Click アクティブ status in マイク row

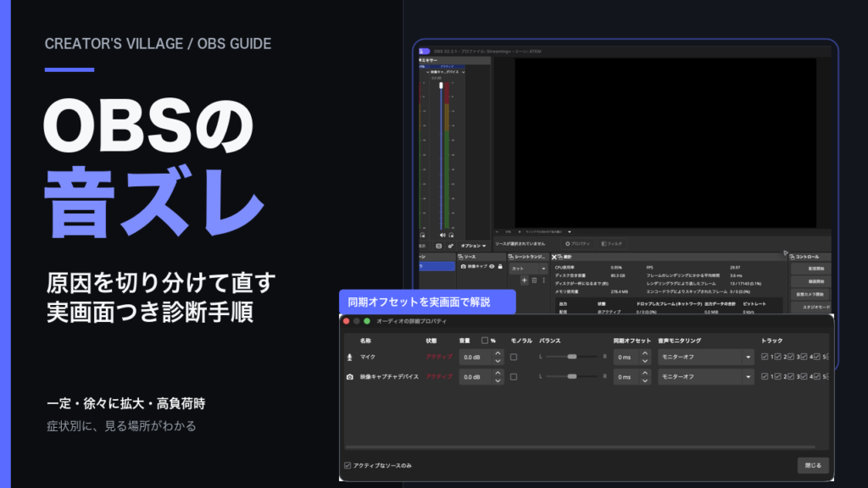point(439,357)
